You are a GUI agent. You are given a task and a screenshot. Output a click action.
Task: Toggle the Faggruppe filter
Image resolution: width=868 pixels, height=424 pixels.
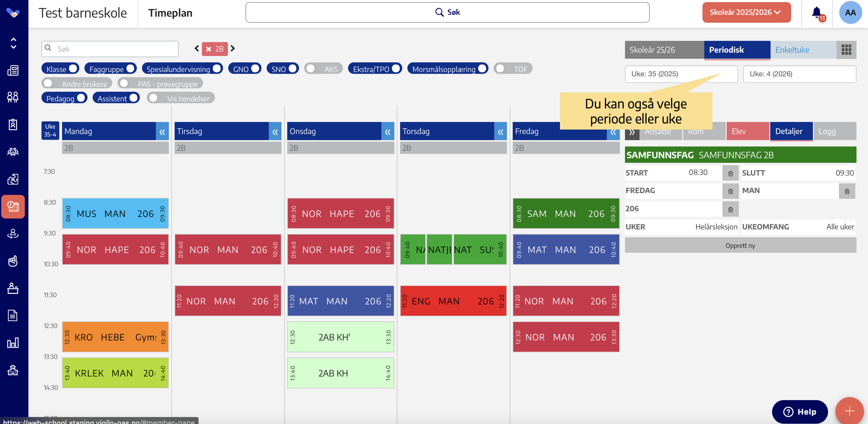(x=111, y=69)
